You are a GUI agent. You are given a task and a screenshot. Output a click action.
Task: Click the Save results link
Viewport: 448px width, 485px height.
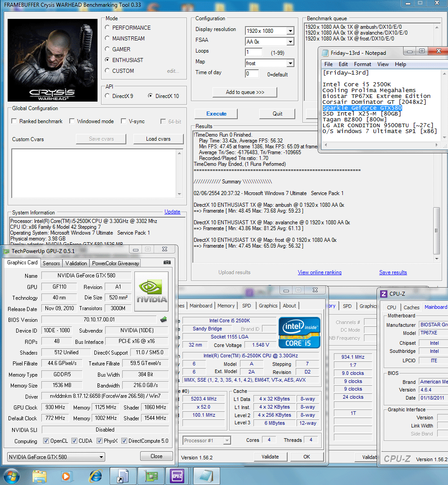coord(393,272)
